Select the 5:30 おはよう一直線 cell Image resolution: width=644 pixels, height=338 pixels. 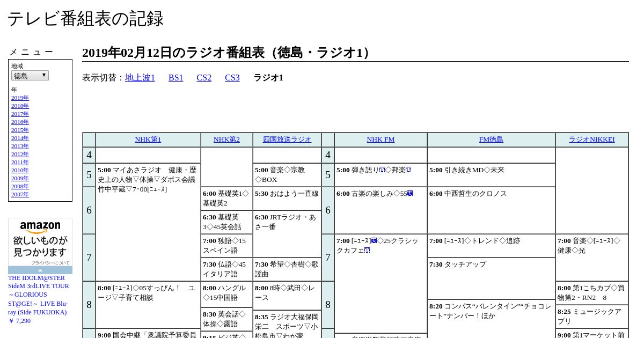point(287,199)
